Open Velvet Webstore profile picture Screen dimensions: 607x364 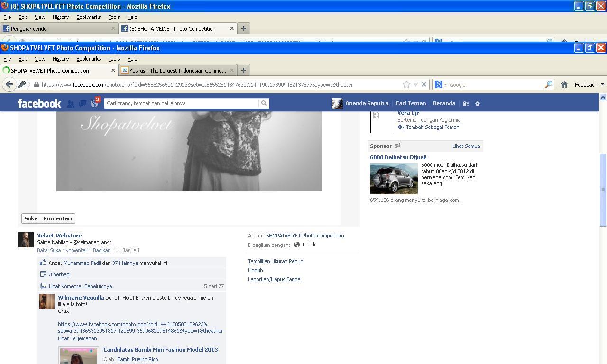point(26,240)
